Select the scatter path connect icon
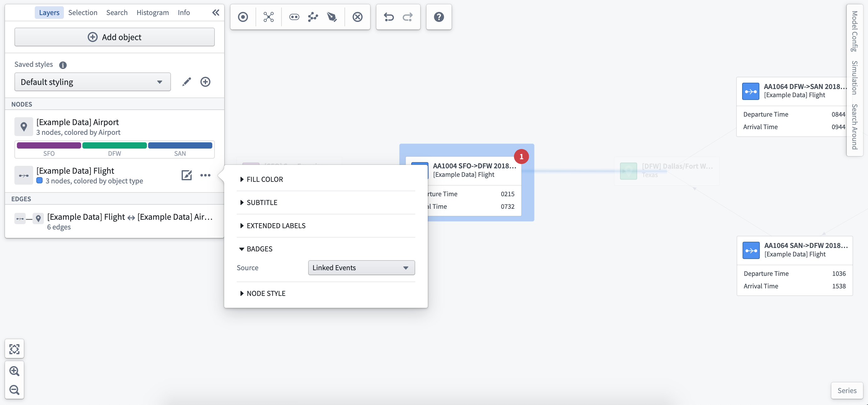 point(313,17)
